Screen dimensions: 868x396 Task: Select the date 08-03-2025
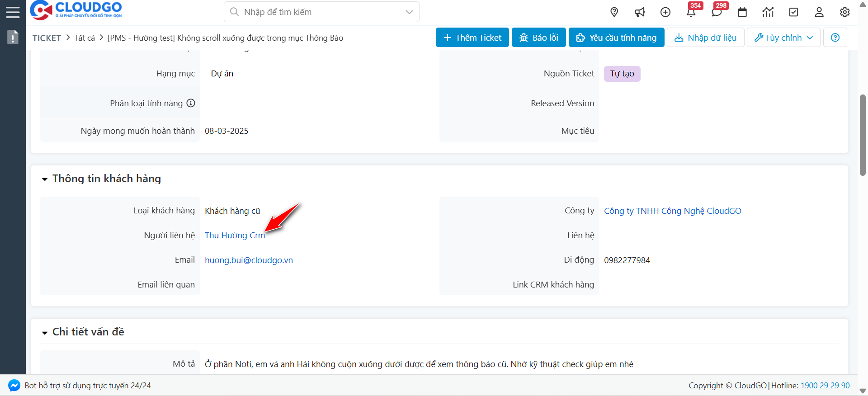(226, 131)
